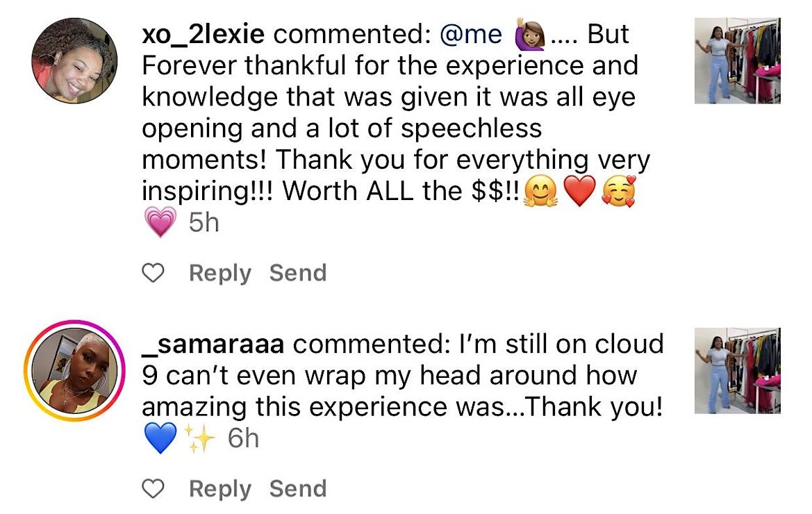Reply to xo_2lexie's comment

[x=219, y=274]
